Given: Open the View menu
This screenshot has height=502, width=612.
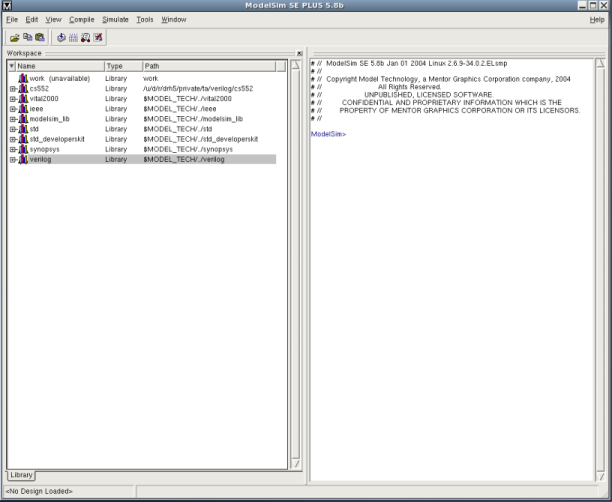Looking at the screenshot, I should tap(53, 20).
